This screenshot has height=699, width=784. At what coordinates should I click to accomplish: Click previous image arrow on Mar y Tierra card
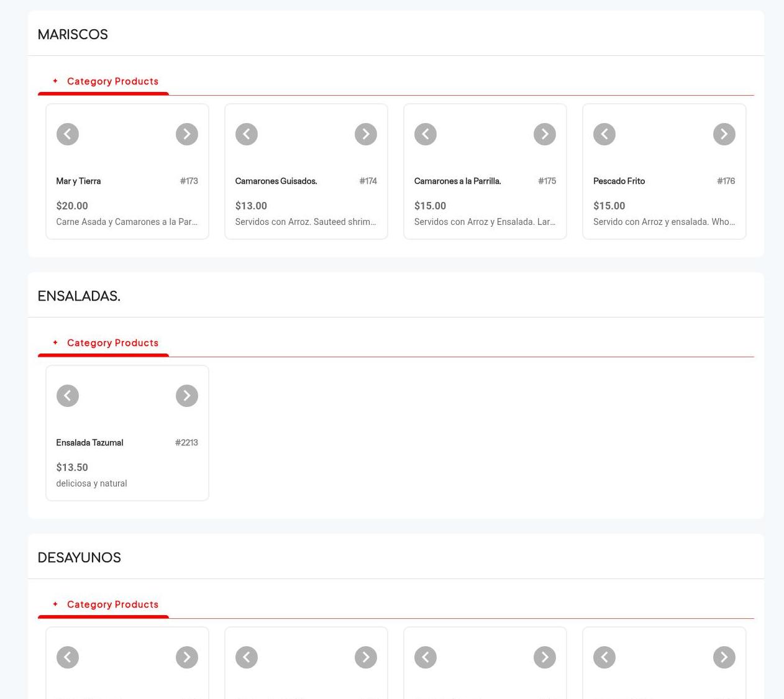tap(68, 134)
